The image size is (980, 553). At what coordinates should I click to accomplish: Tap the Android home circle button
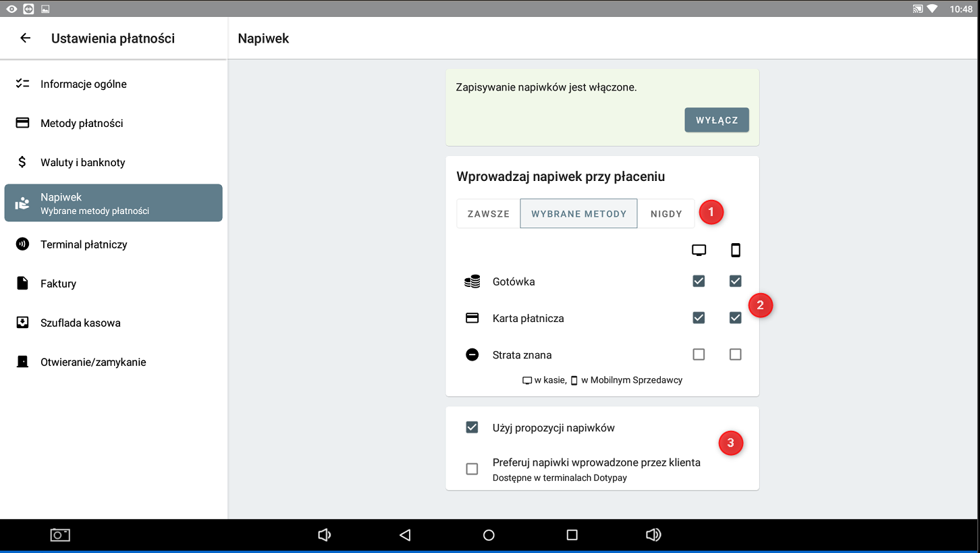(x=489, y=535)
